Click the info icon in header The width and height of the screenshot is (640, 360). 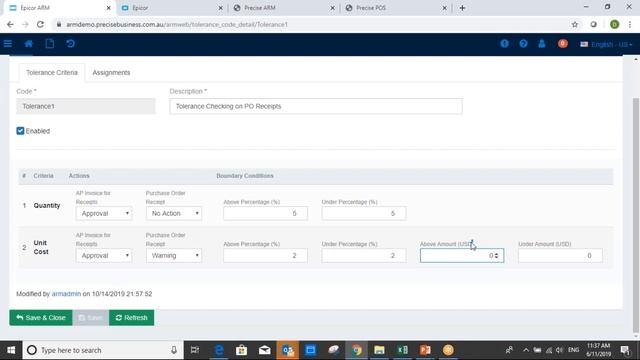(x=504, y=44)
